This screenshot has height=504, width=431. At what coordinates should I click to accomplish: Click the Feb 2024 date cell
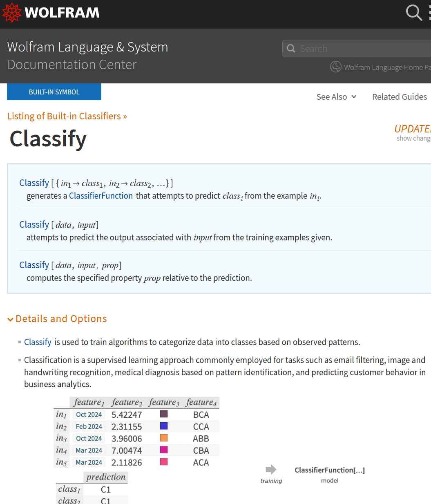click(89, 426)
